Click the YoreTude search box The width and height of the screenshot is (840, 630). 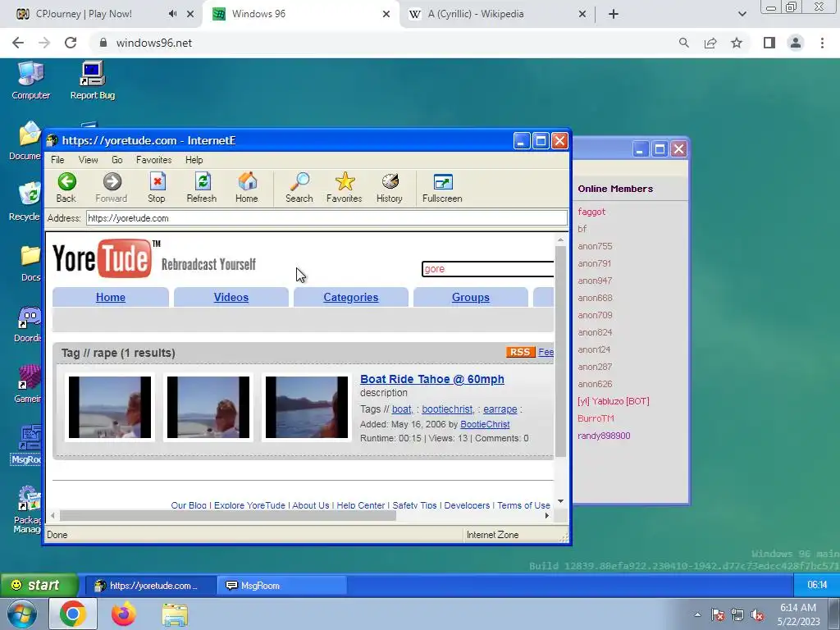click(x=487, y=269)
